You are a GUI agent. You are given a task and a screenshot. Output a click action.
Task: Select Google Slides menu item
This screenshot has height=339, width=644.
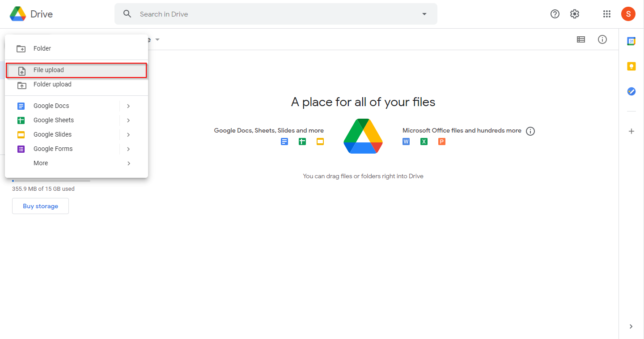[62, 135]
